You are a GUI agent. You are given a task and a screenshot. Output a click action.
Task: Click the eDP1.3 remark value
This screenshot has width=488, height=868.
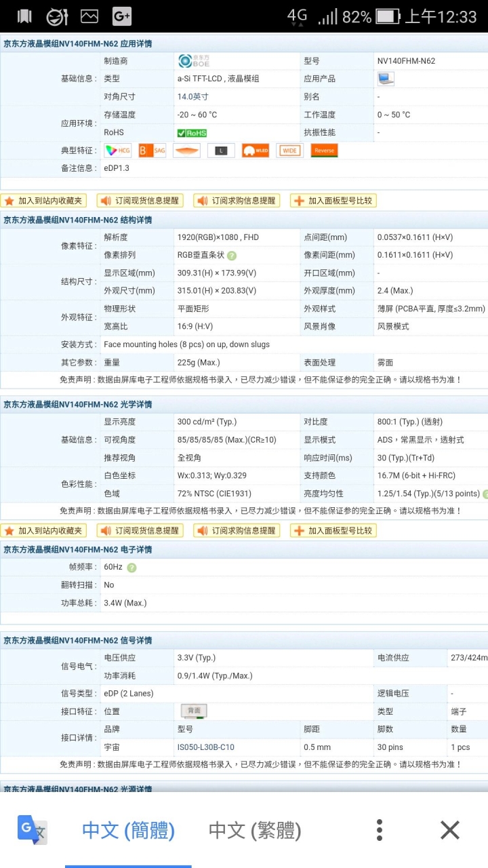pos(117,168)
